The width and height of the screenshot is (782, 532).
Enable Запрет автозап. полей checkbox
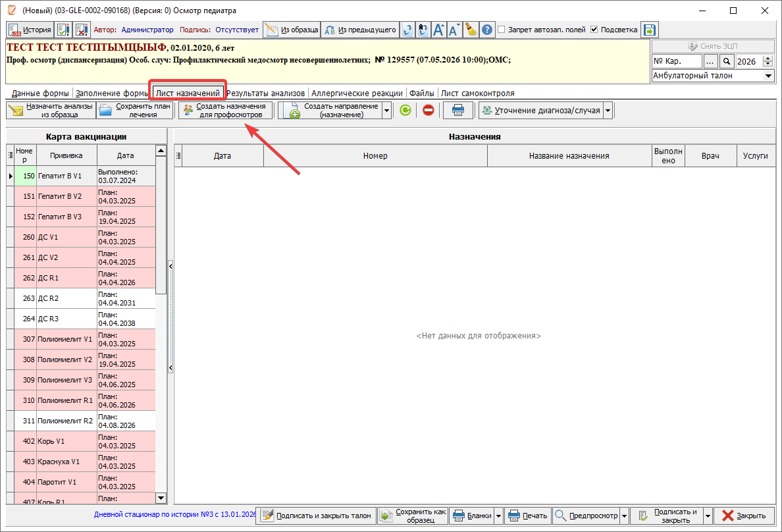click(502, 30)
